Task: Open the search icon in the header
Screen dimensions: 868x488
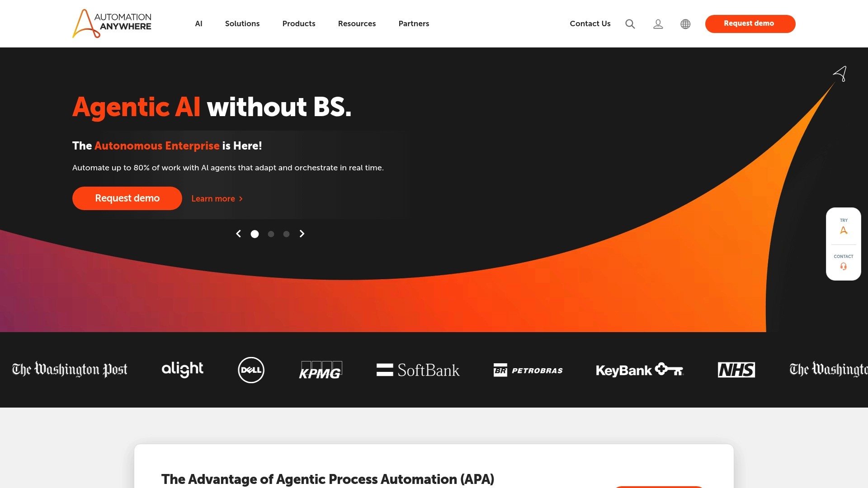Action: coord(630,24)
